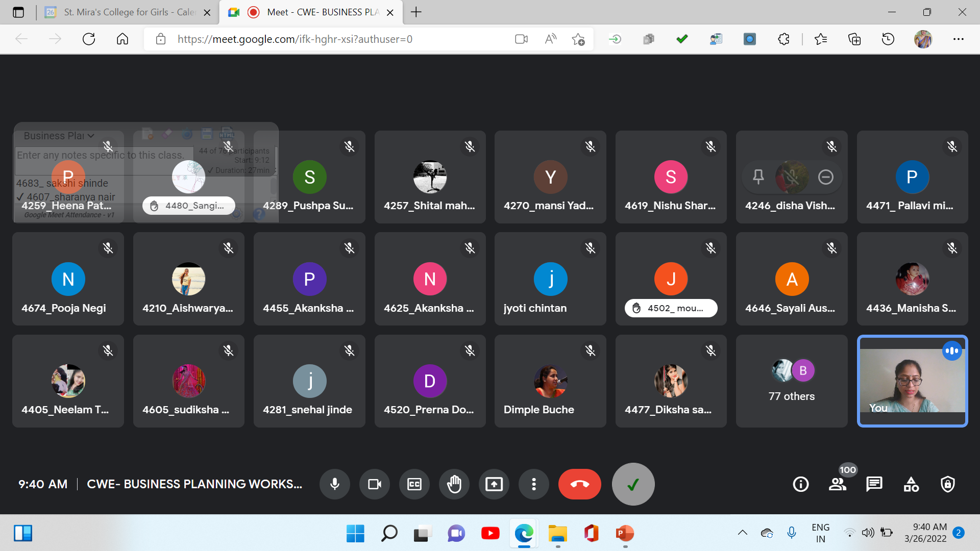Show hidden system tray icons chevron

click(x=742, y=533)
